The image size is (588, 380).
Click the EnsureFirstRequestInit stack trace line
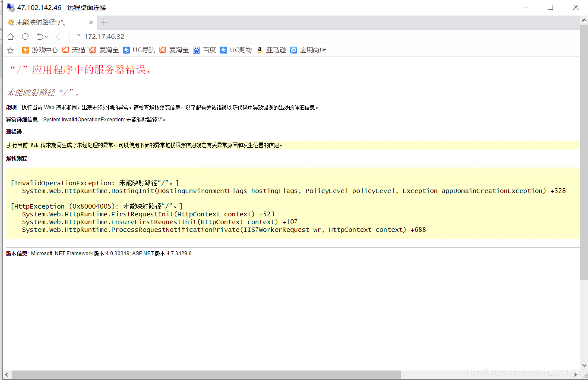point(160,222)
